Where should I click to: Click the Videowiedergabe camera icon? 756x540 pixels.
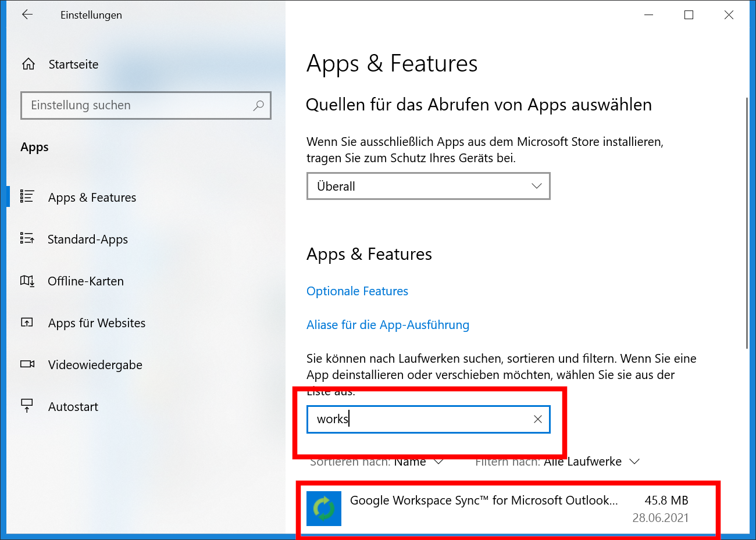27,364
